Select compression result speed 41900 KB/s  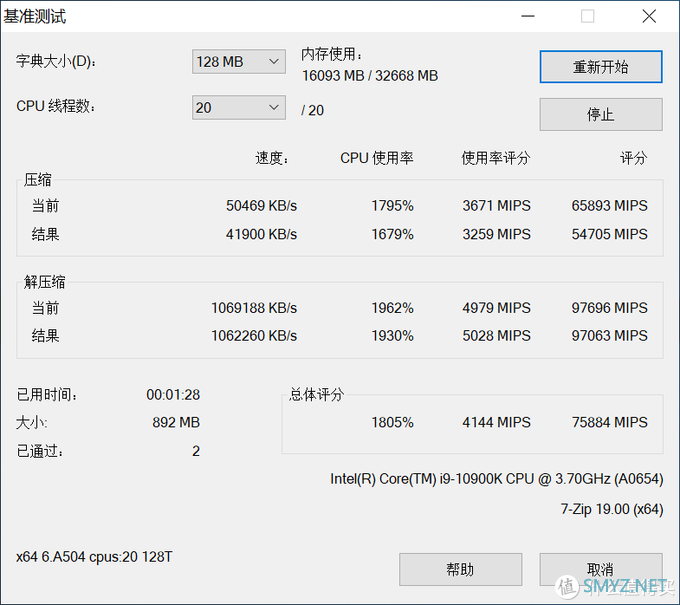point(261,234)
